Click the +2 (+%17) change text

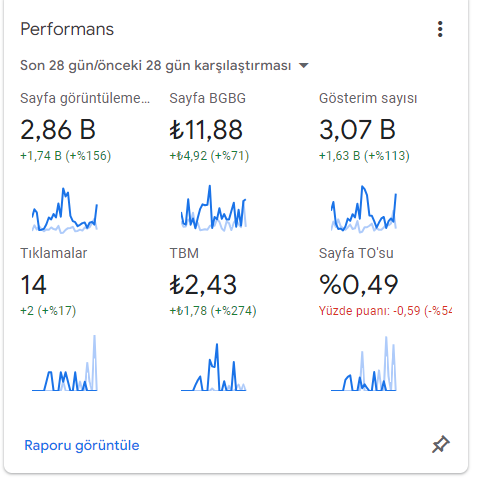(x=48, y=311)
